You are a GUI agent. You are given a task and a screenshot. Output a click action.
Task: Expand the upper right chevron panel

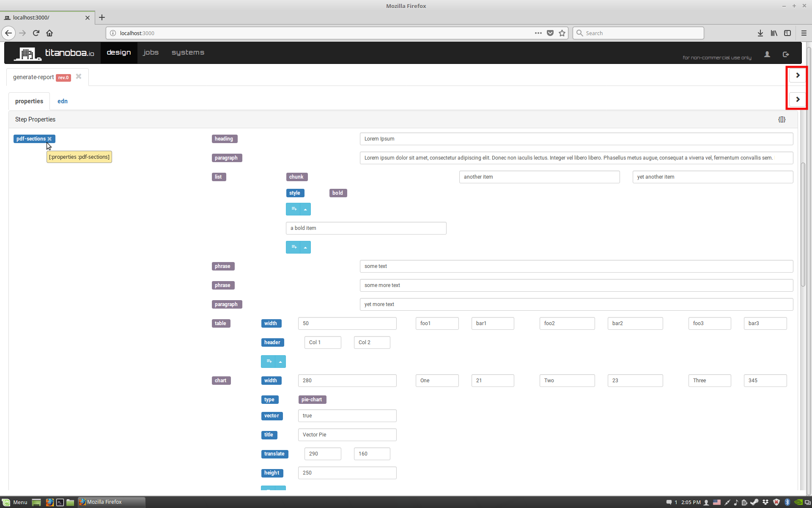(798, 75)
